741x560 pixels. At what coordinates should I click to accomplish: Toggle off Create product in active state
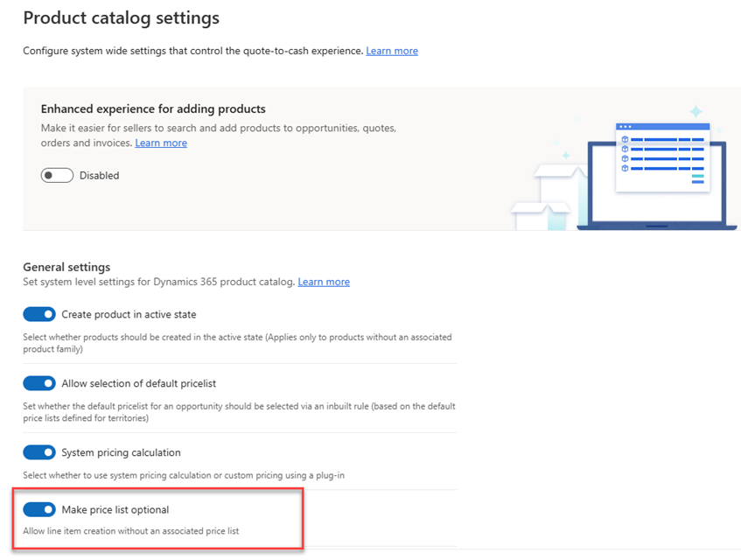[39, 314]
